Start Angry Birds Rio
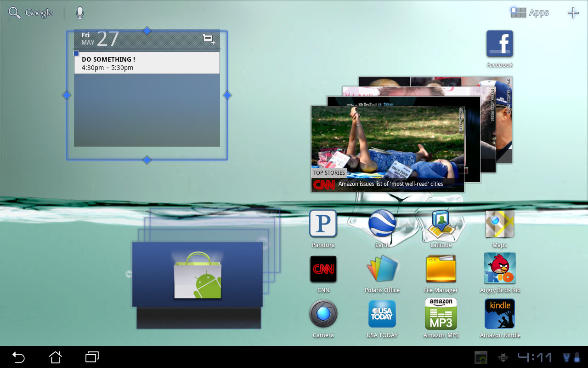The image size is (588, 368). (499, 269)
